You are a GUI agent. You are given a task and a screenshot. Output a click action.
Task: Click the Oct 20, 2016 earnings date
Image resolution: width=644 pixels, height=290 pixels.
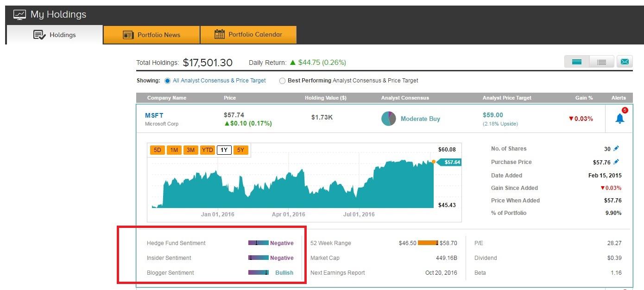(441, 272)
